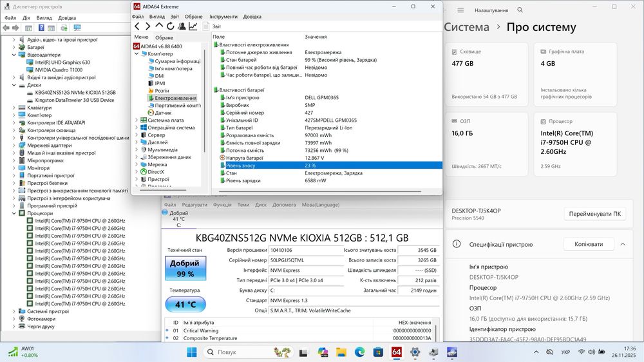The height and width of the screenshot is (362, 644).
Task: Open the Settings hamburger navigation menu
Action: pyautogui.click(x=460, y=10)
